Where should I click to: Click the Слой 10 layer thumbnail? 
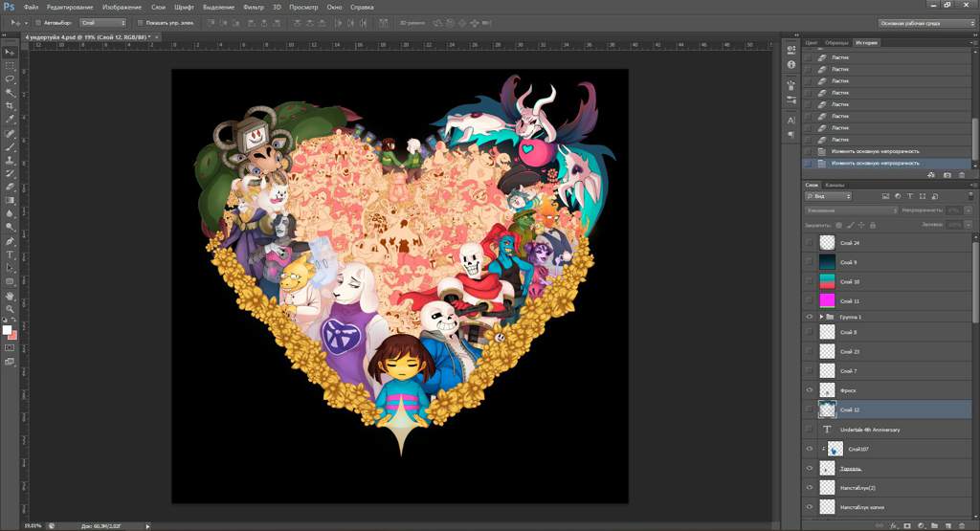[x=827, y=281]
